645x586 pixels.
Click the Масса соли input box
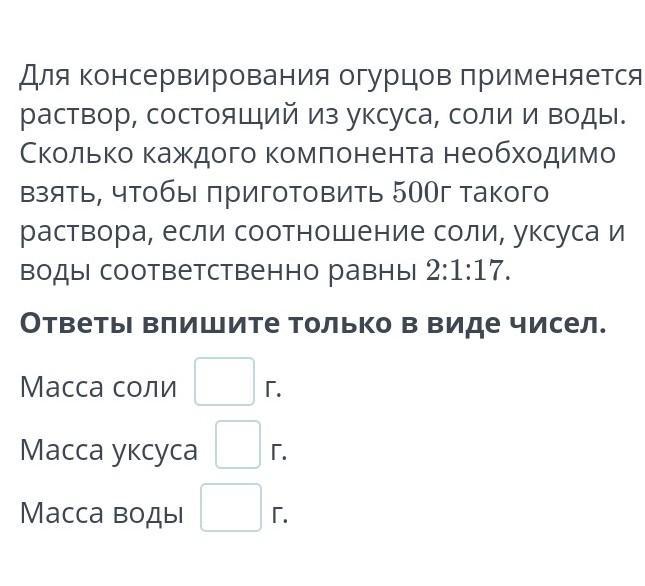[x=224, y=382]
